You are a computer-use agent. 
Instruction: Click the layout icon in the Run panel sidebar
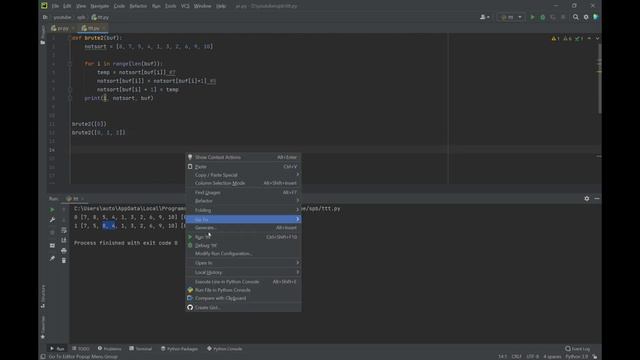[x=52, y=246]
